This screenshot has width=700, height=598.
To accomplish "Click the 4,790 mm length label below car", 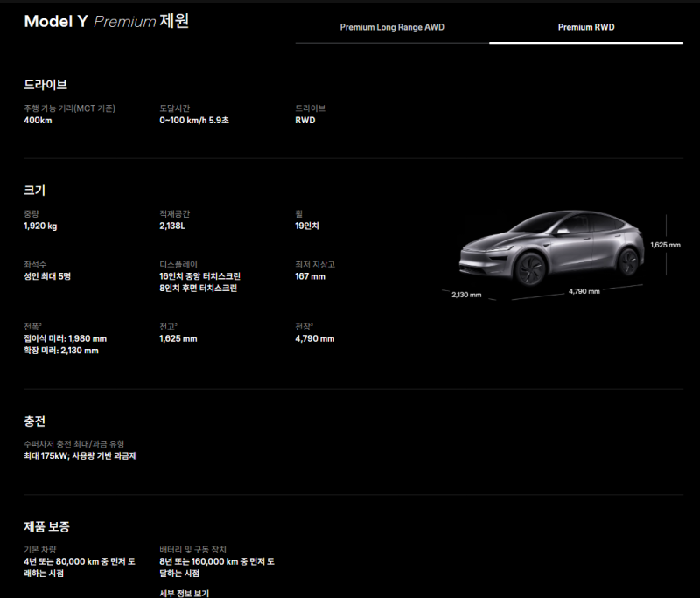I will coord(584,291).
